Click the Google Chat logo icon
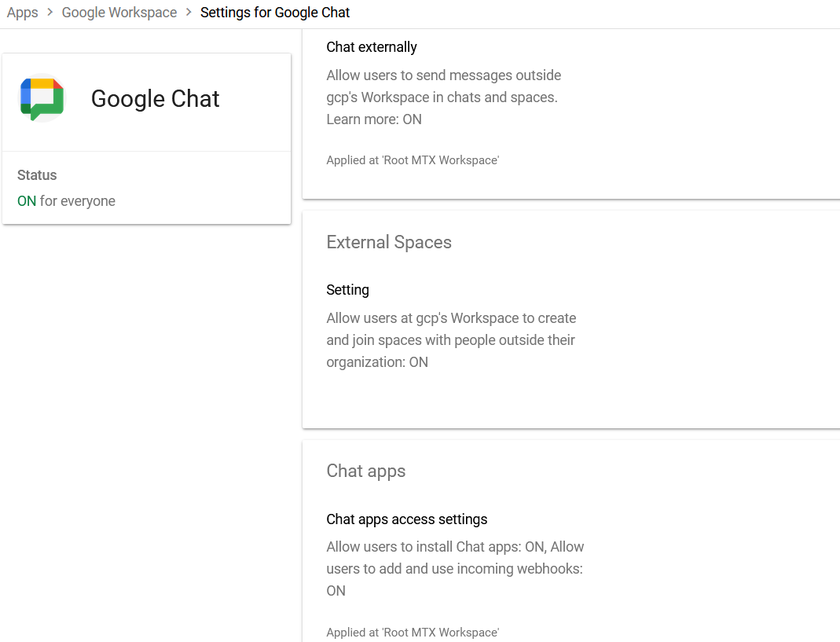Viewport: 840px width, 642px height. [x=42, y=98]
